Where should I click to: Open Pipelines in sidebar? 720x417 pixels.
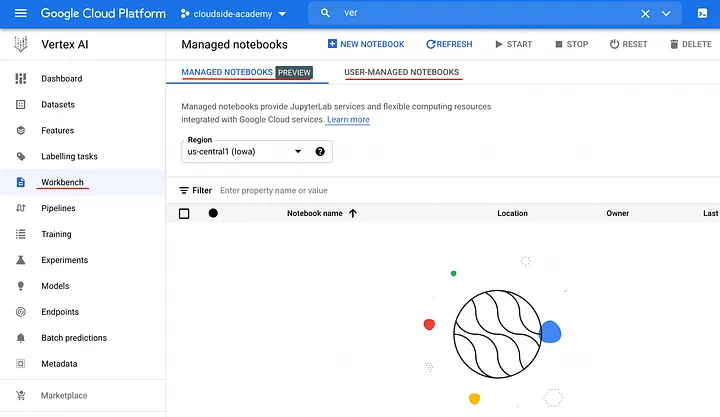pyautogui.click(x=58, y=208)
